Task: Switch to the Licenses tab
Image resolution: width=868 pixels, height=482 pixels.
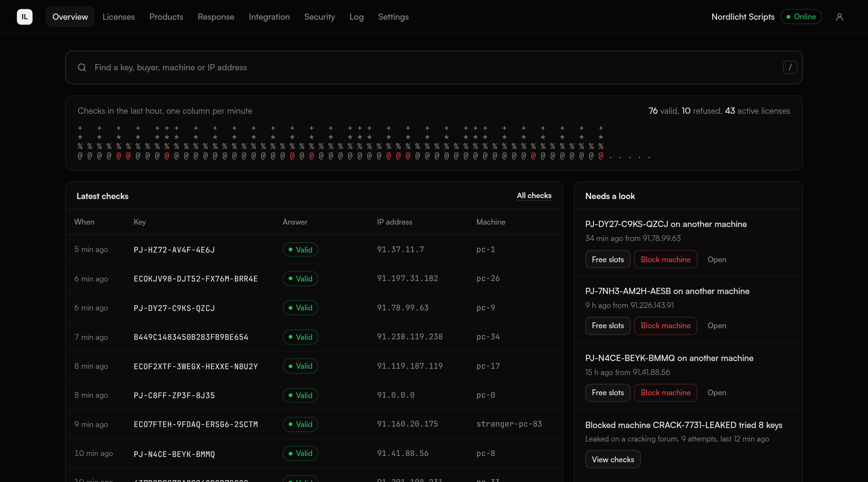Action: click(119, 17)
